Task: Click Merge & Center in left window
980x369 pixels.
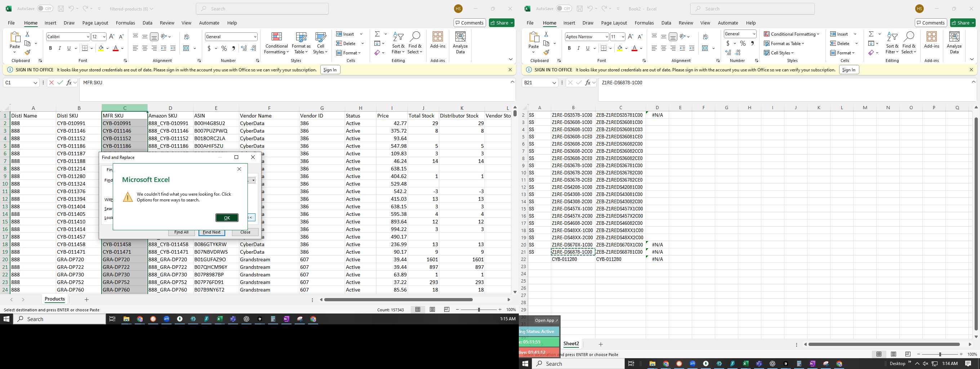Action: click(186, 48)
